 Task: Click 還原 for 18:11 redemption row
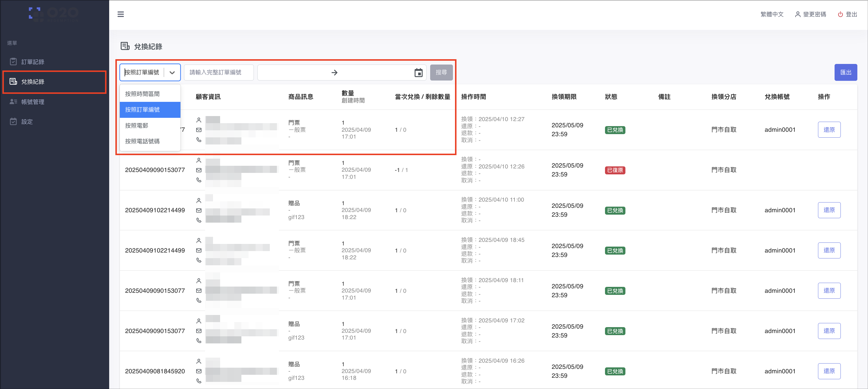pos(829,291)
